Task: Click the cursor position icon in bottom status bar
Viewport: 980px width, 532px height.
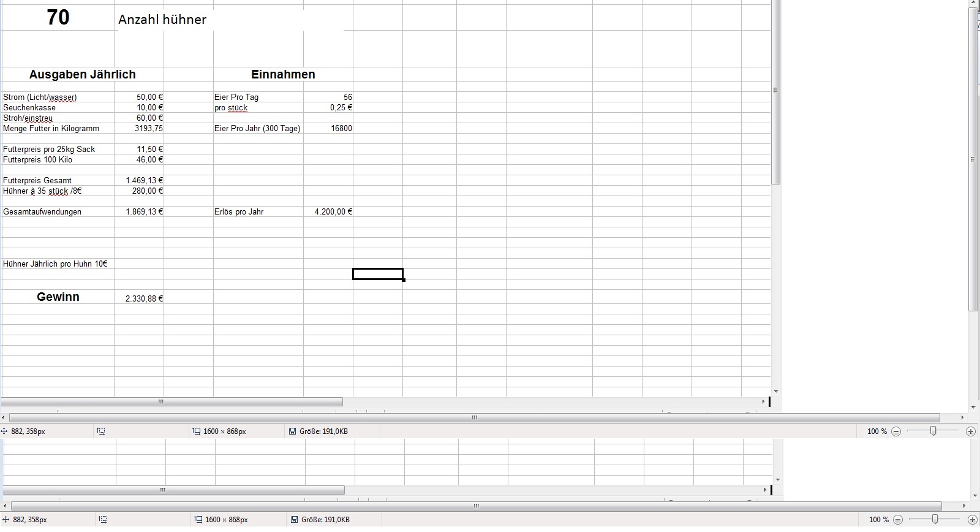Action: point(5,520)
